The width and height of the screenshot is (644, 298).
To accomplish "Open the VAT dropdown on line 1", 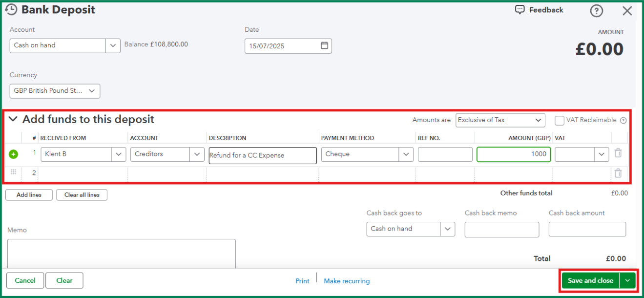I will click(602, 154).
